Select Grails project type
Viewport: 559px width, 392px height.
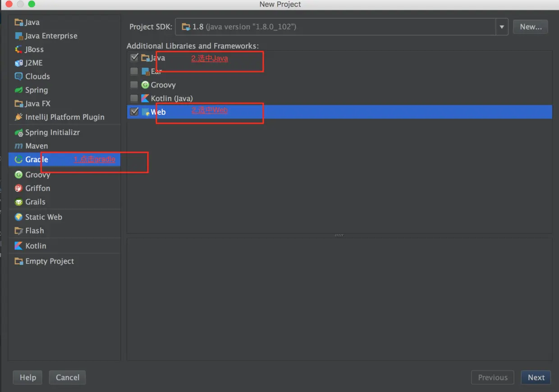coord(64,202)
